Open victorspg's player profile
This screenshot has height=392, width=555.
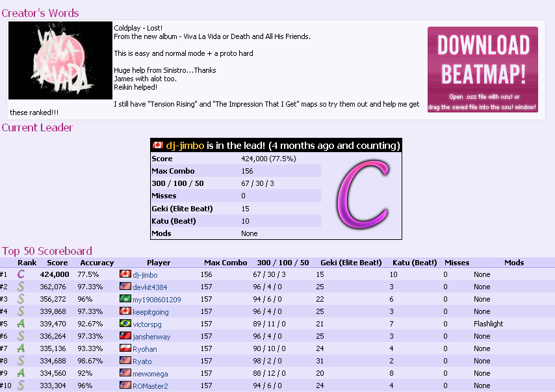[147, 324]
